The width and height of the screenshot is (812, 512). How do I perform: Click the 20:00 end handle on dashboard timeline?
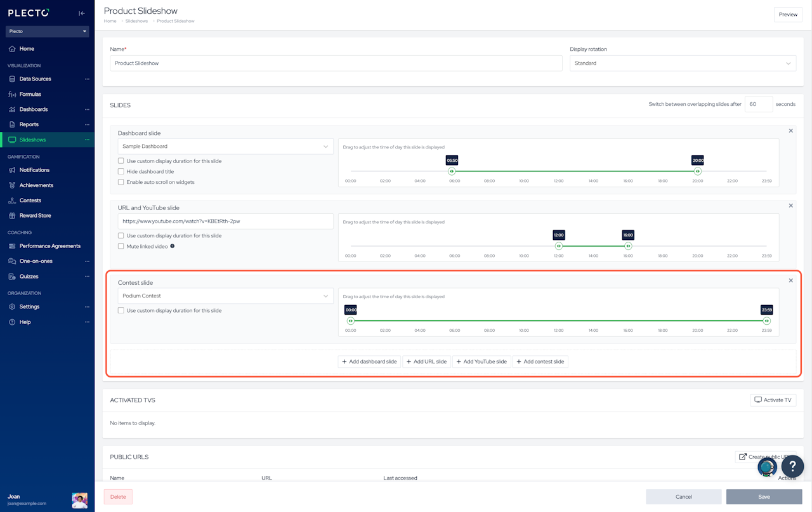[x=698, y=171]
